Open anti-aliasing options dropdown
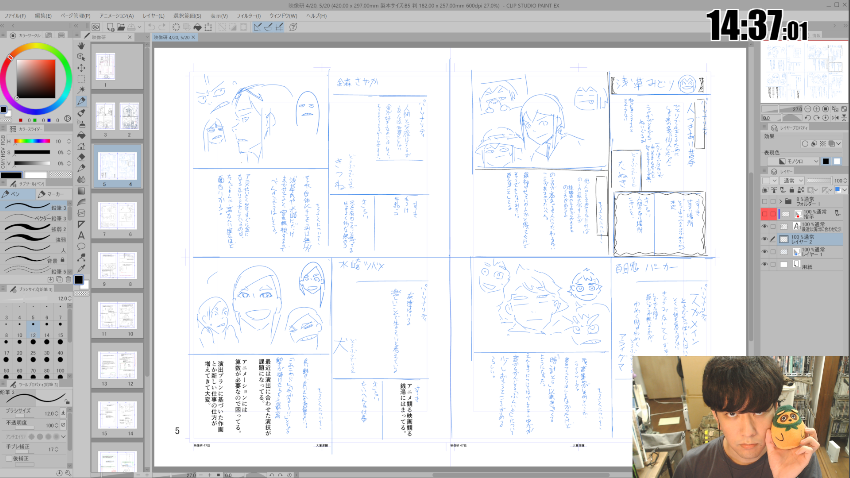 (64, 436)
